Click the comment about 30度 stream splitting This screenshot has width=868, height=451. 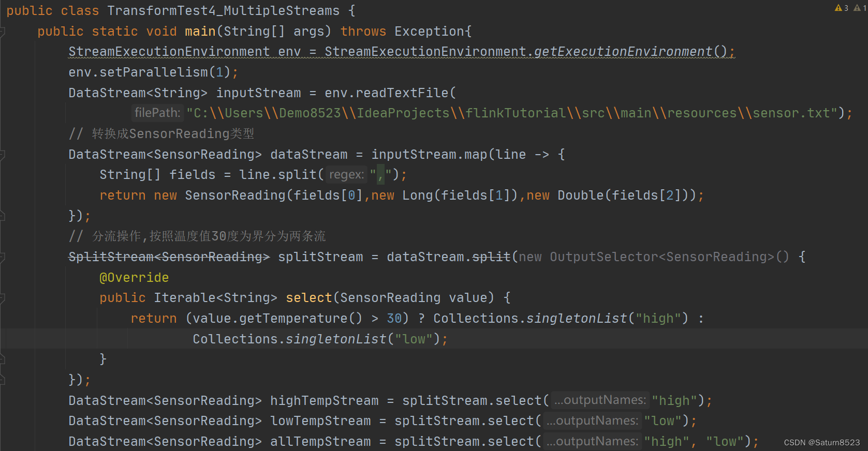197,236
